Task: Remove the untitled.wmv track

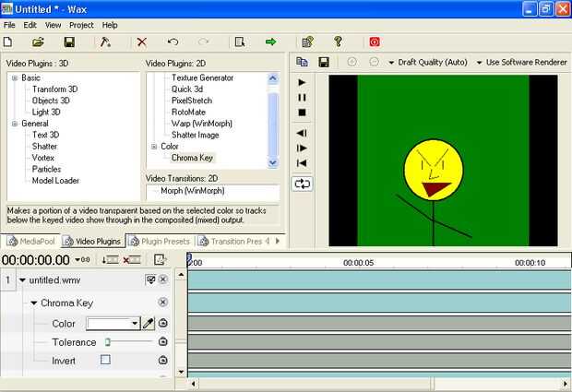Action: [163, 279]
